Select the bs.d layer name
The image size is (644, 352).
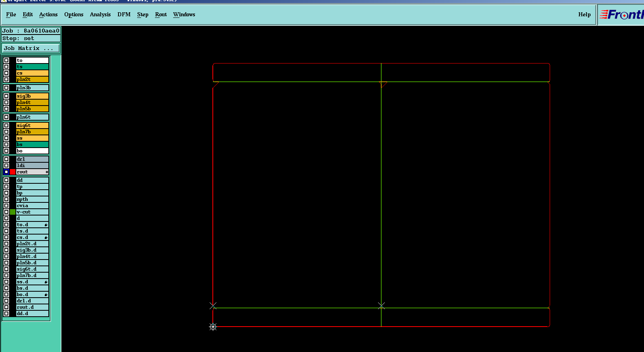coord(32,288)
